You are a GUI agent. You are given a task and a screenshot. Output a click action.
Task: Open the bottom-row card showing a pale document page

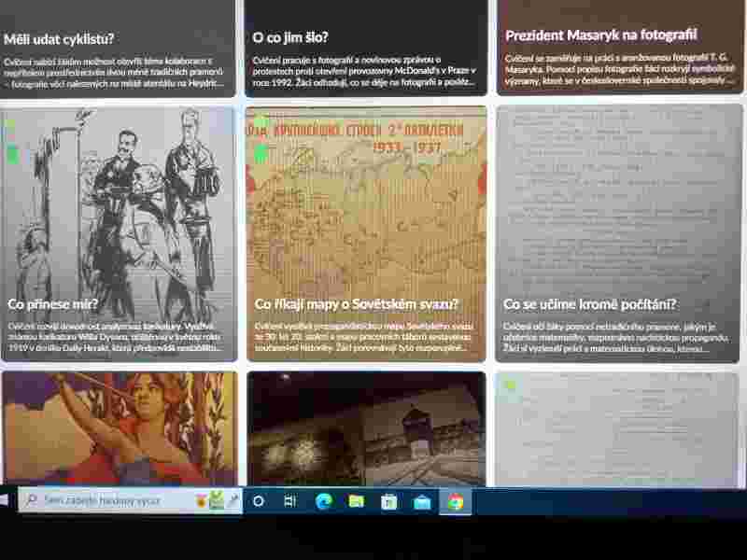[x=617, y=428]
